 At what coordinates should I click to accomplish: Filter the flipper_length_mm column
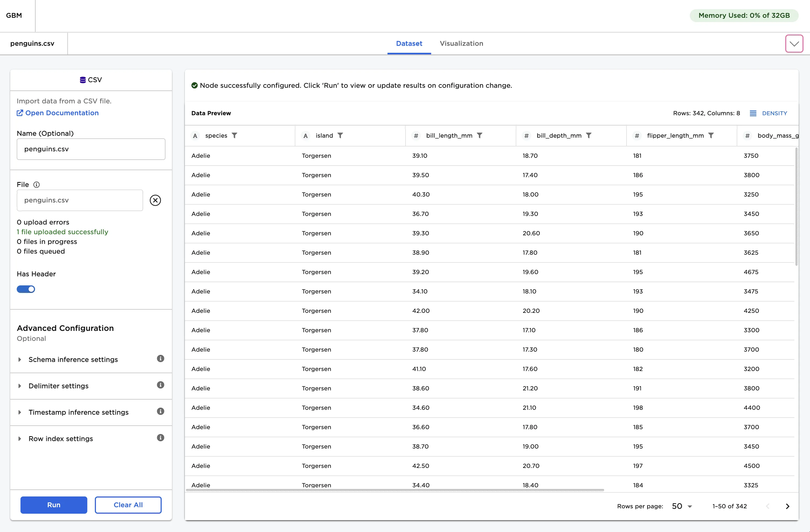tap(711, 135)
